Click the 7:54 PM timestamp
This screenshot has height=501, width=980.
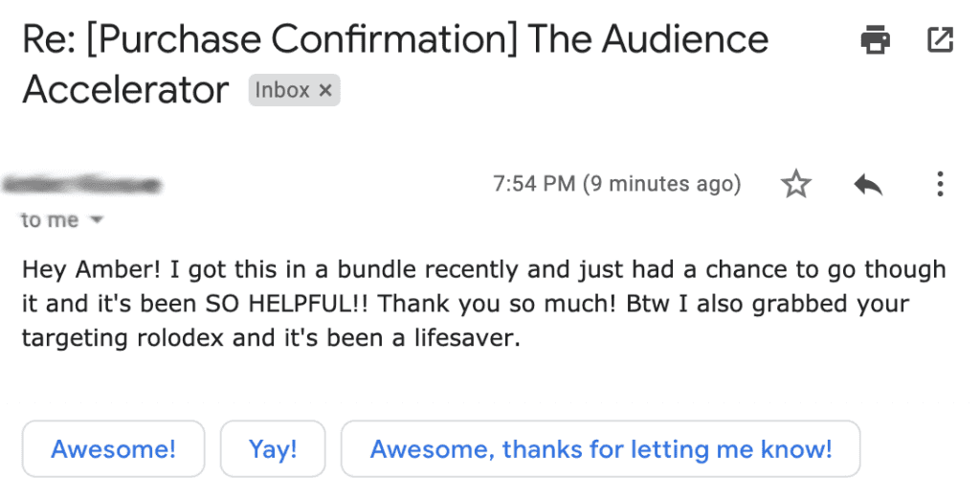[x=534, y=184]
